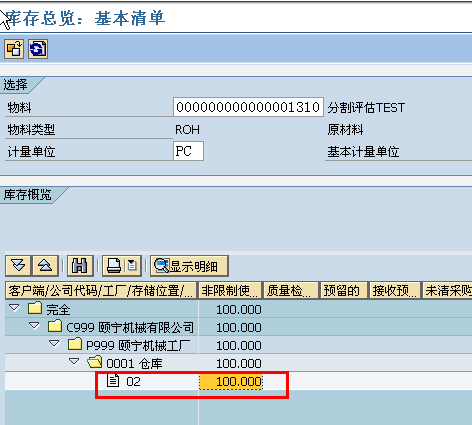
Task: Click the 原材料 text
Action: point(345,130)
